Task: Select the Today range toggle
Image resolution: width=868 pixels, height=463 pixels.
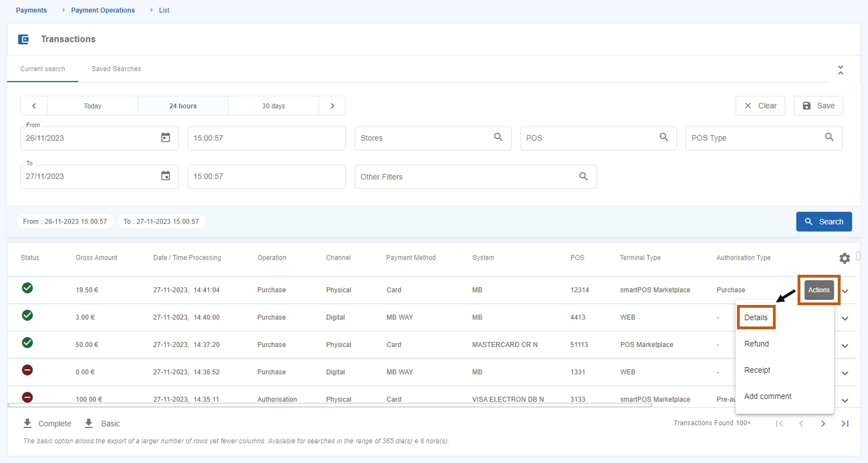Action: 92,106
